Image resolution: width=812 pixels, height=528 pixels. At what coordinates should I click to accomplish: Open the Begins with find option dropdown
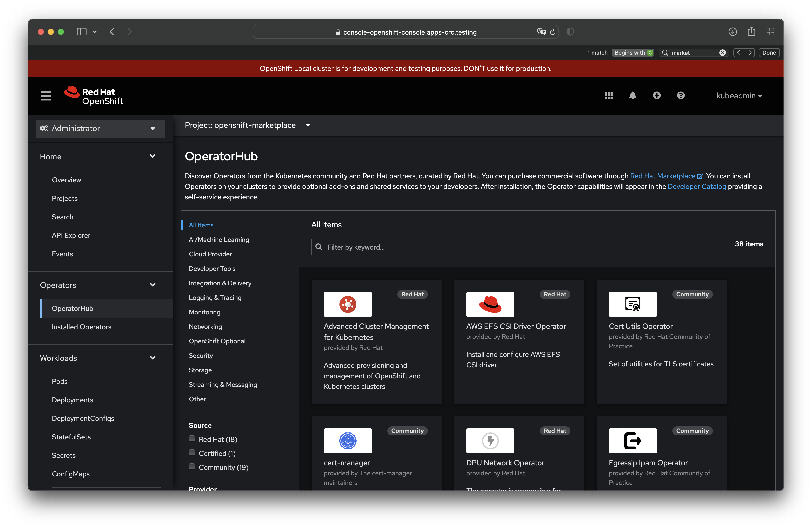(x=633, y=53)
